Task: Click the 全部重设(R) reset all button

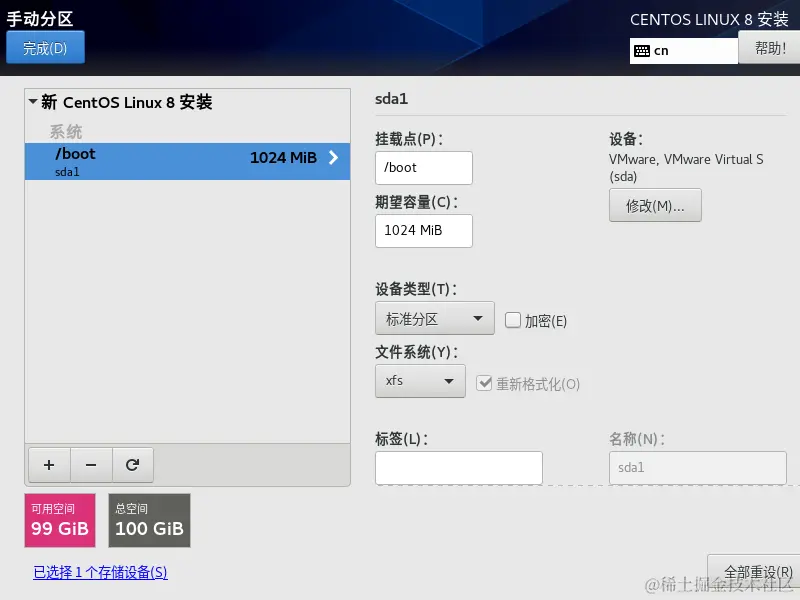Action: 755,571
